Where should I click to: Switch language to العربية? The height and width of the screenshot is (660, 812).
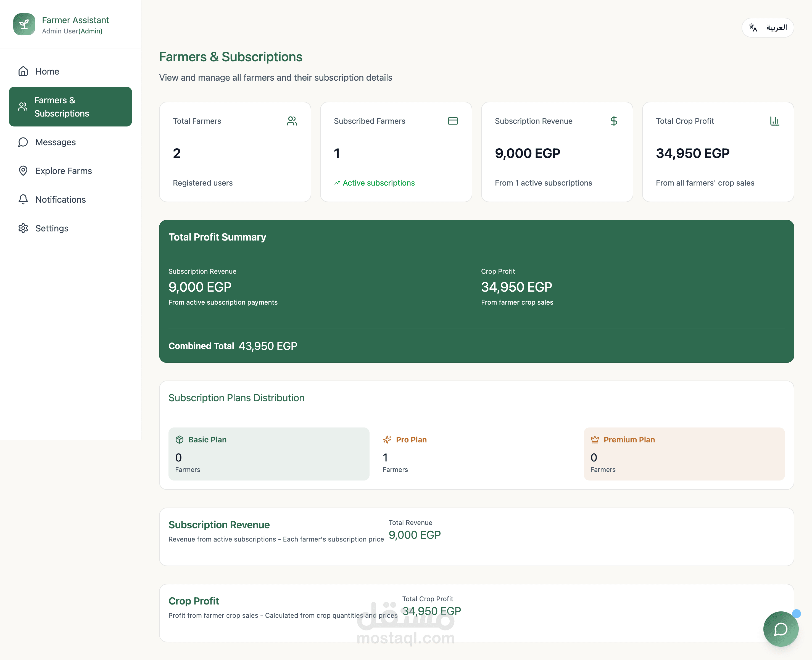click(776, 27)
